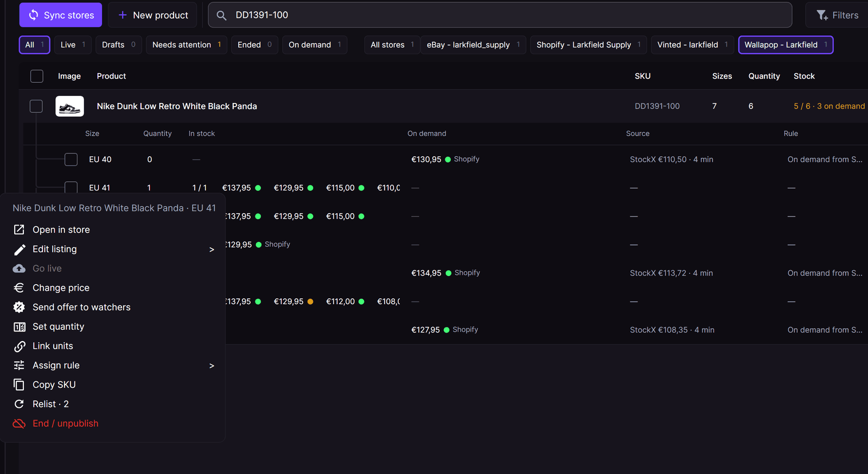Click the Set quantity icon
The height and width of the screenshot is (474, 868).
(19, 326)
